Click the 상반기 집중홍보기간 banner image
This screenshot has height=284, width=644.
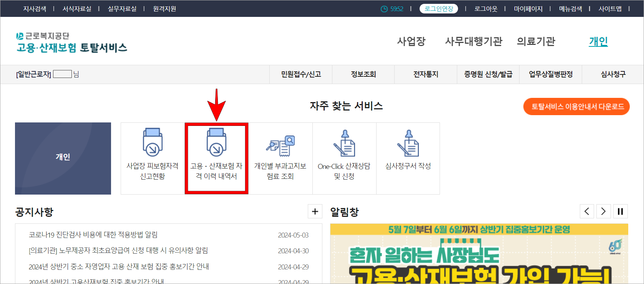(479, 254)
